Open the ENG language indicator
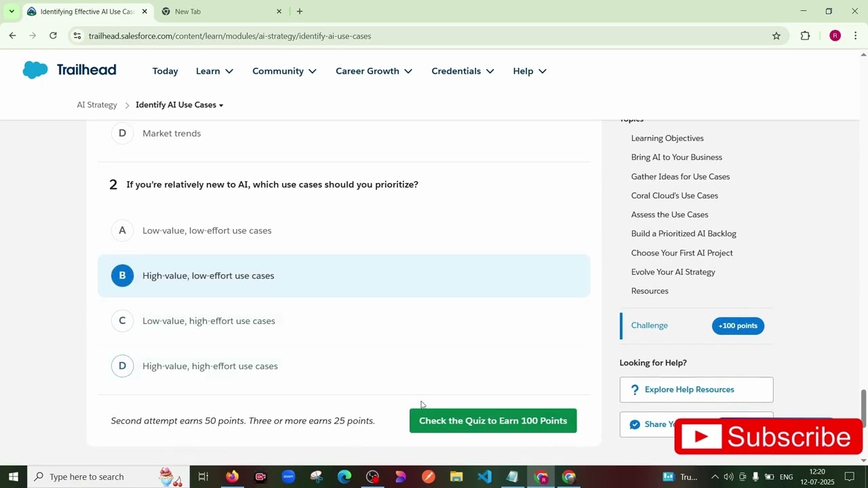 786,477
